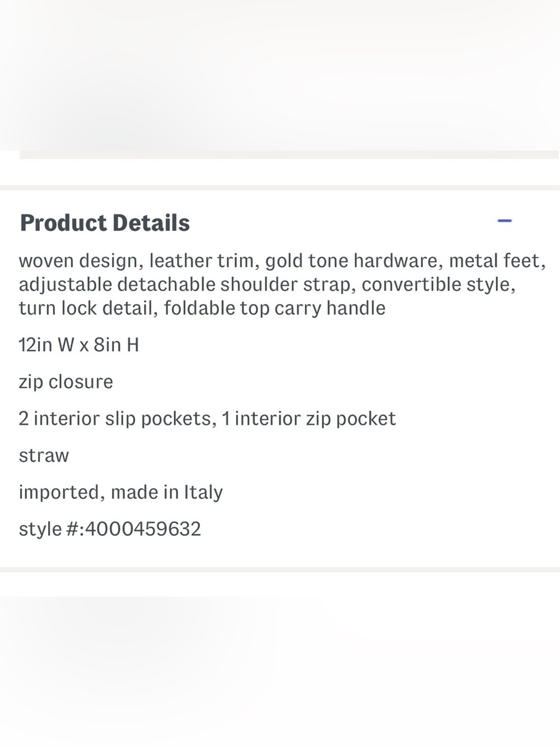This screenshot has width=560, height=747.
Task: Click the 'leather trim' phrase
Action: coord(201,261)
